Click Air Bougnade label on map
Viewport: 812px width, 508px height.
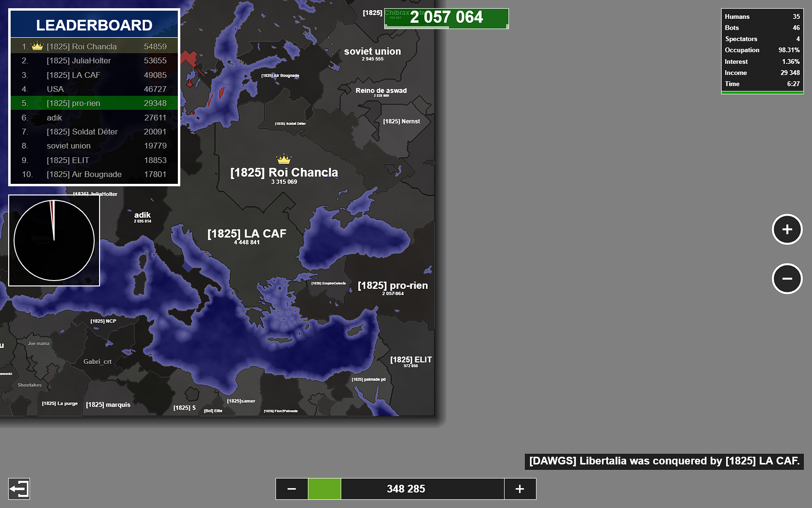tap(280, 75)
